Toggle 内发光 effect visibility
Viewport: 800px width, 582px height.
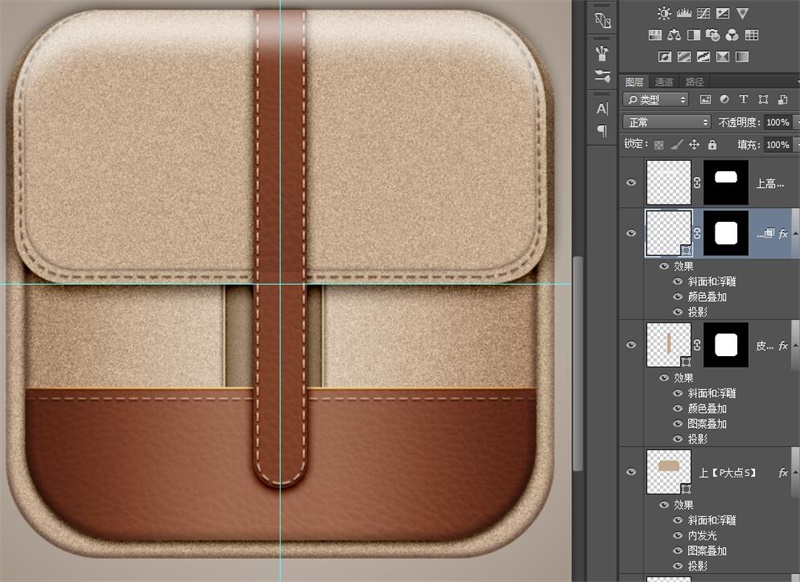point(678,536)
